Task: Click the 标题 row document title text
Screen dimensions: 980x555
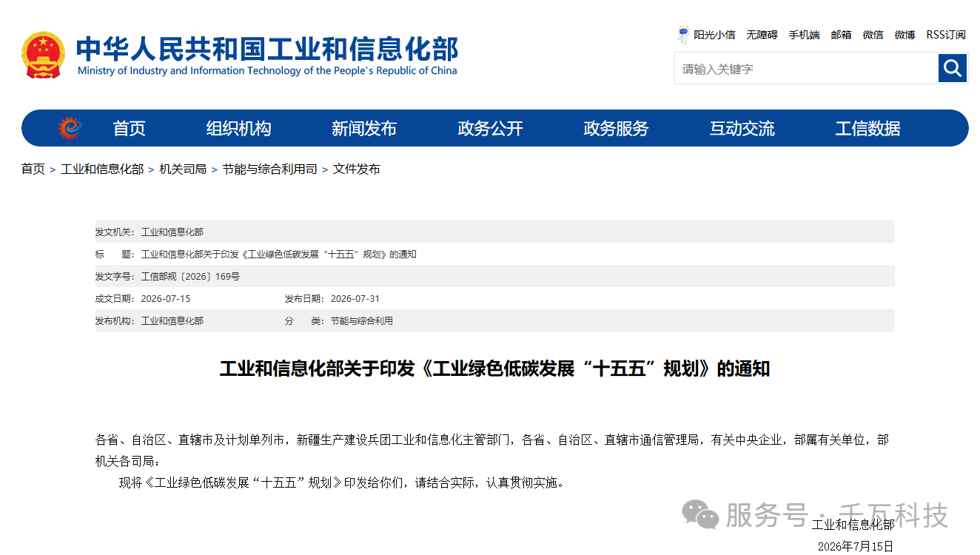Action: 278,255
